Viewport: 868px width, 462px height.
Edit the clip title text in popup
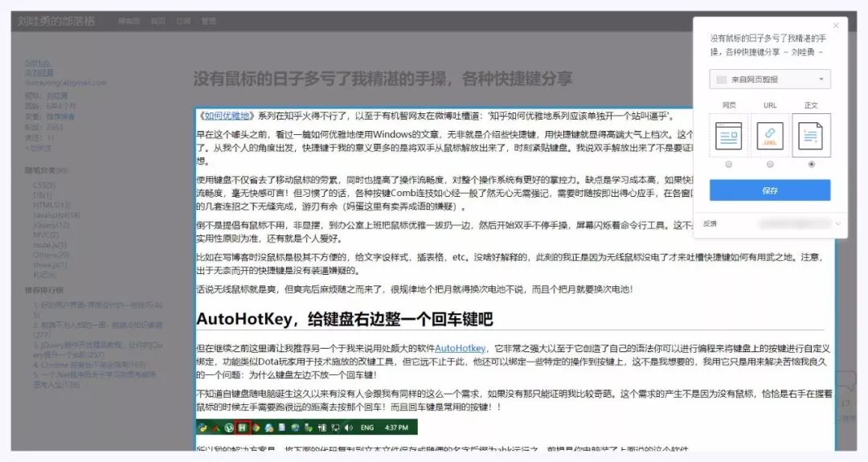768,45
